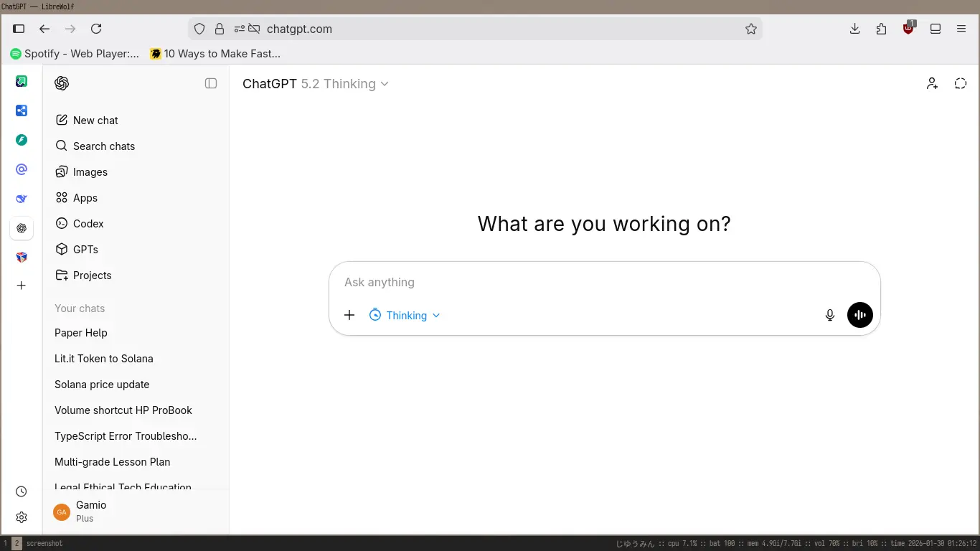Toggle the browser sidebar button
Screen dimensions: 980x551
[19, 29]
